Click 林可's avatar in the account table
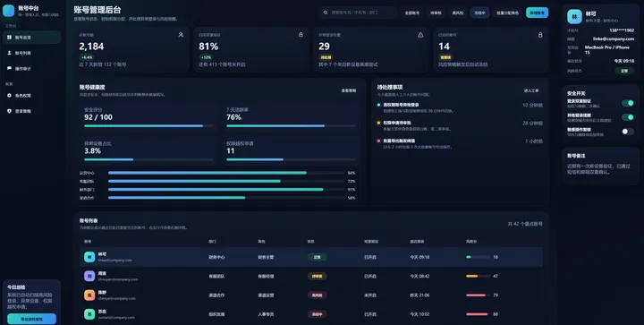Image resolution: width=644 pixels, height=325 pixels. [89, 257]
